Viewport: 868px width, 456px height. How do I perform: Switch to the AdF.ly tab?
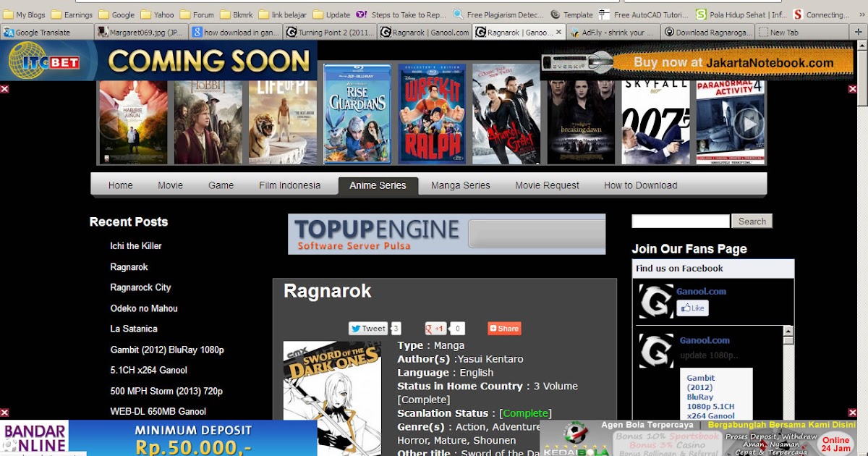point(613,32)
